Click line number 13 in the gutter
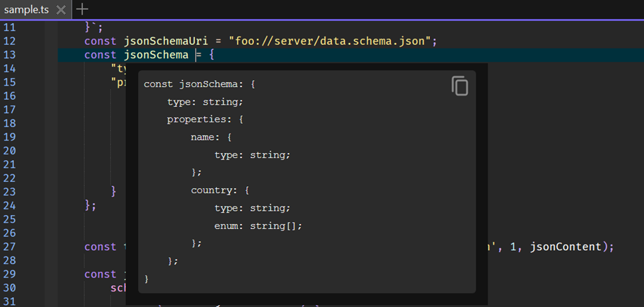 point(9,55)
